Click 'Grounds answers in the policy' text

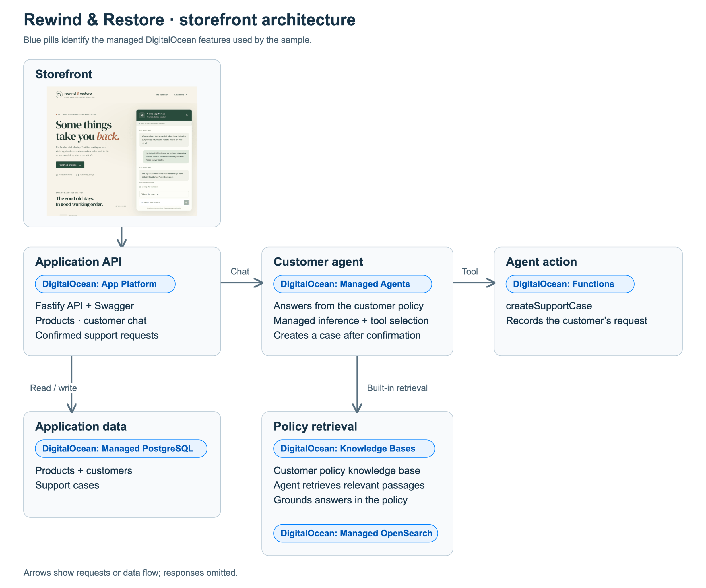[340, 500]
